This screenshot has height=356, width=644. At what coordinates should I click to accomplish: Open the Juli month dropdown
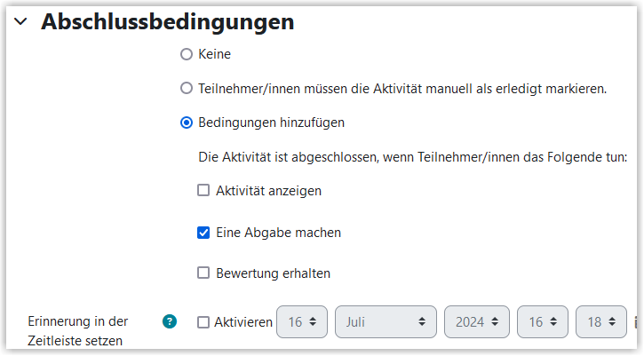click(x=386, y=322)
